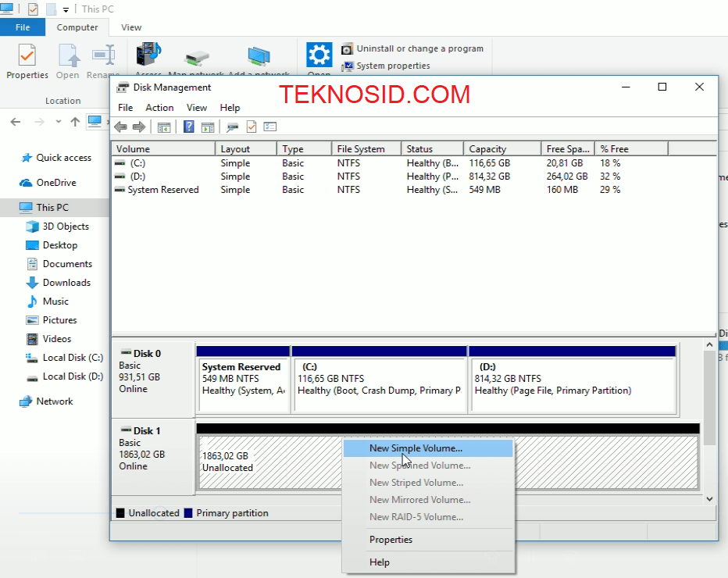Select the System Reserved row in the volume list
The image size is (728, 578).
tap(413, 190)
